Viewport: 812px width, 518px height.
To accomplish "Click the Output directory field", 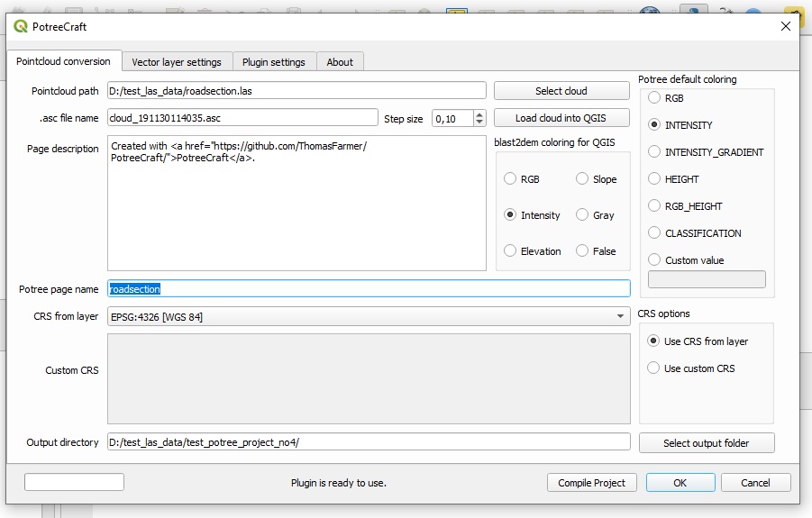I will point(369,442).
